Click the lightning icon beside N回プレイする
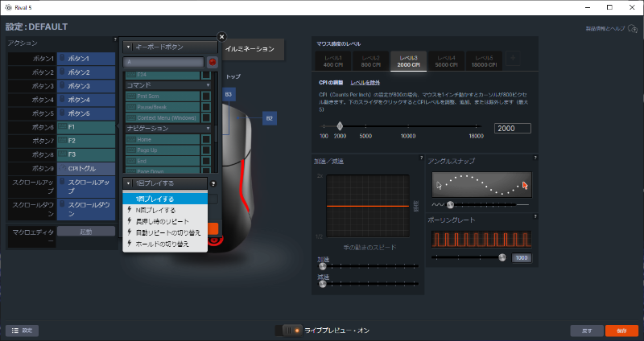Viewport: 644px width, 341px height. [130, 210]
